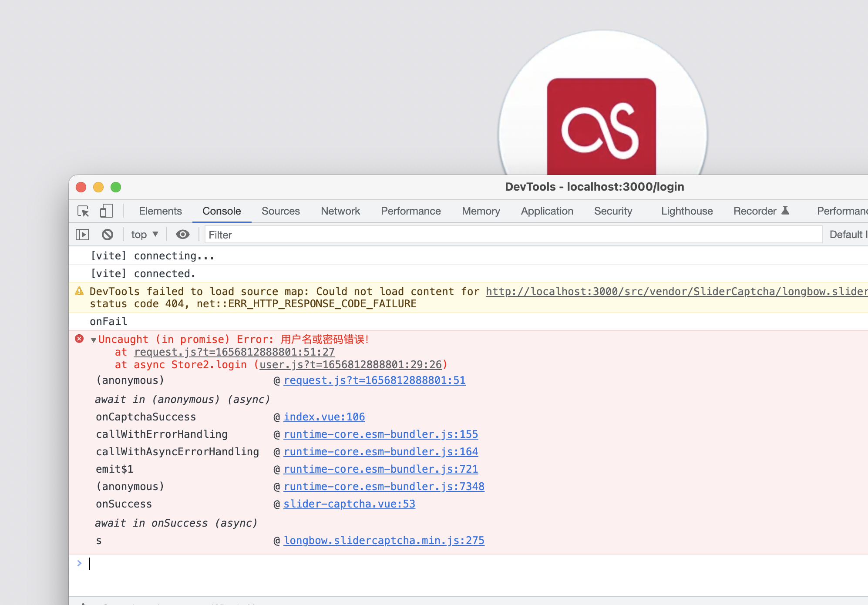Click the onSuccess stack frame name
The height and width of the screenshot is (605, 868).
[x=124, y=504]
